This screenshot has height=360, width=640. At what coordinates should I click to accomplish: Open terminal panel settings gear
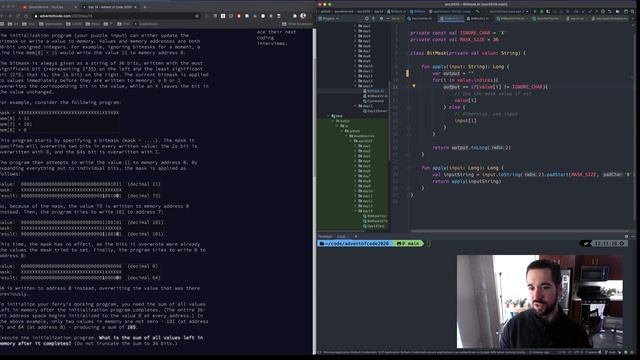coord(626,236)
